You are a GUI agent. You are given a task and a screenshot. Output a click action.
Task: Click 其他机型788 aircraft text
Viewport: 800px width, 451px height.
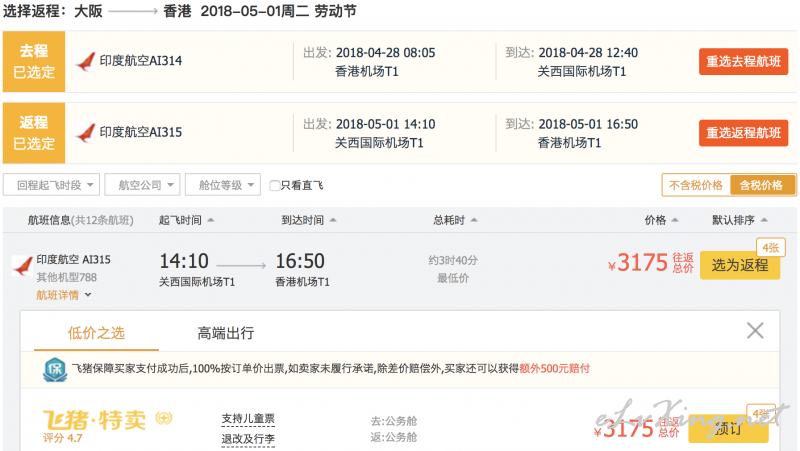[x=66, y=277]
